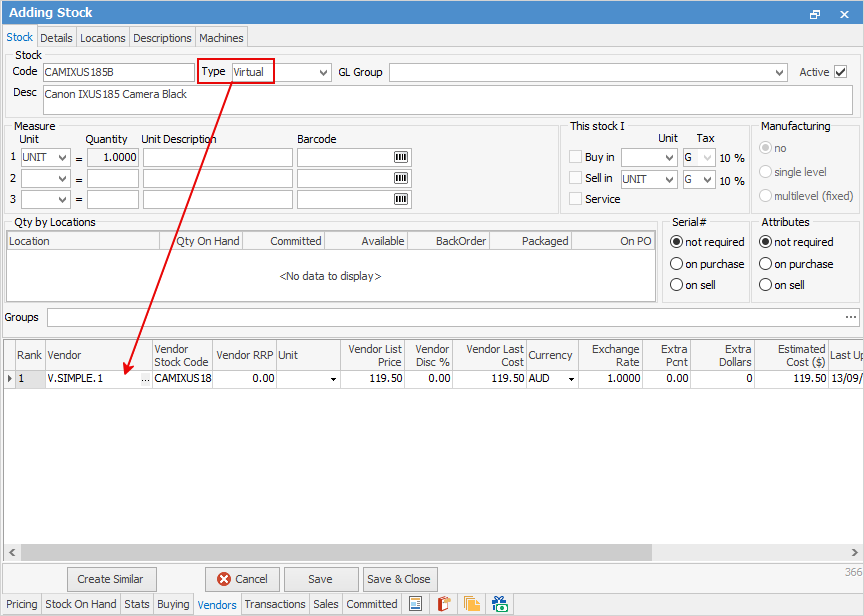Open the Transactions tab

[275, 604]
